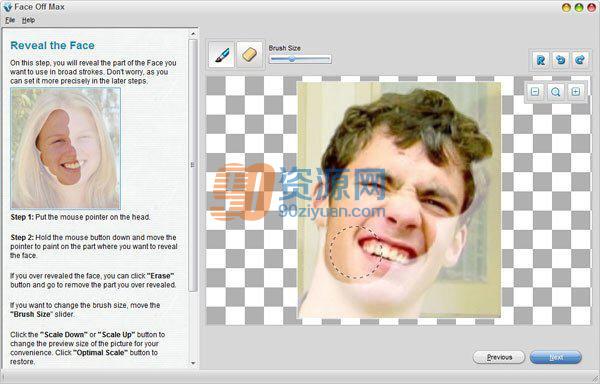
Task: Click the instructions panel scroll down arrow
Action: coord(193,363)
